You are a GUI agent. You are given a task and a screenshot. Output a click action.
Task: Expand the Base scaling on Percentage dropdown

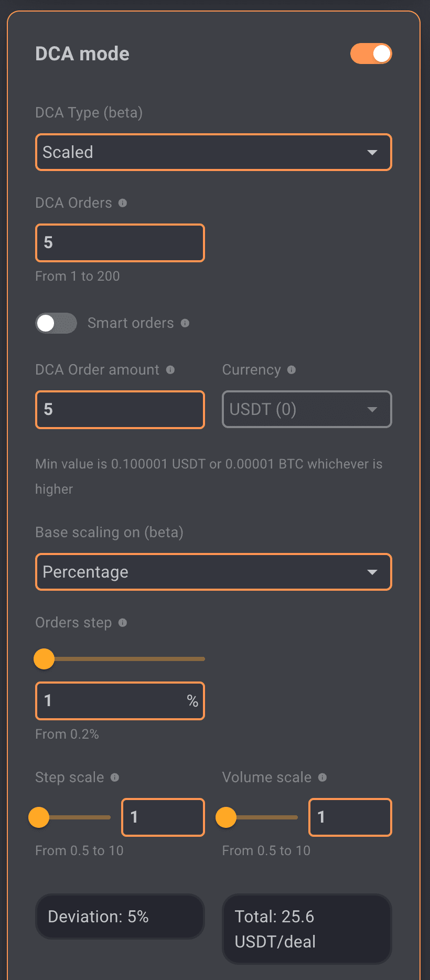click(x=213, y=572)
